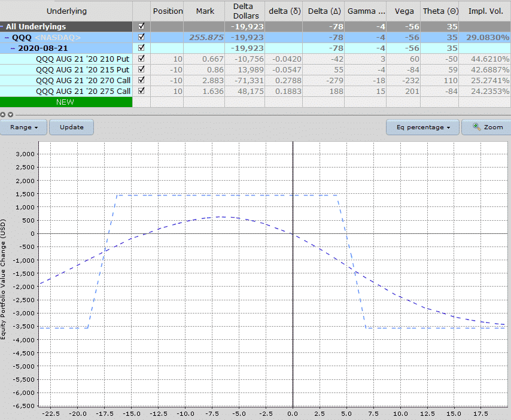Toggle the 2020-08-21 expiry checkbox
The width and height of the screenshot is (511, 420).
(x=141, y=48)
